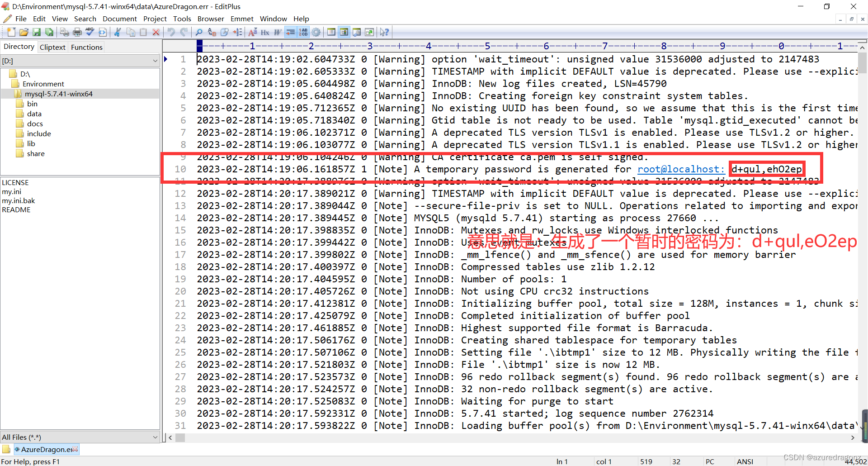Toggle line numbers with the 1AB 2CD icon
This screenshot has width=868, height=466.
click(x=303, y=32)
